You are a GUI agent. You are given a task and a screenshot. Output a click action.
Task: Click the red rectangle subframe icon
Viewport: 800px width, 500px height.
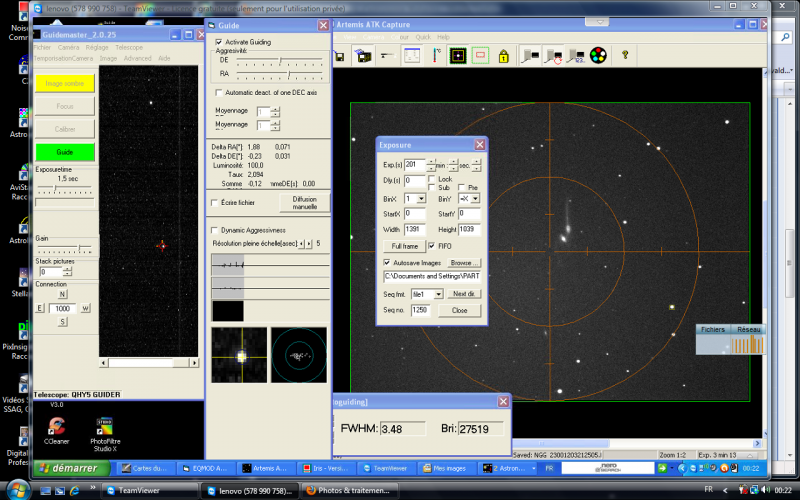[480, 57]
